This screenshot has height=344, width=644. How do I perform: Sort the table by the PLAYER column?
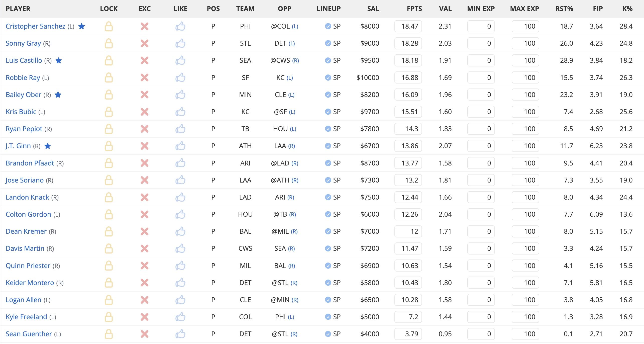tap(18, 9)
